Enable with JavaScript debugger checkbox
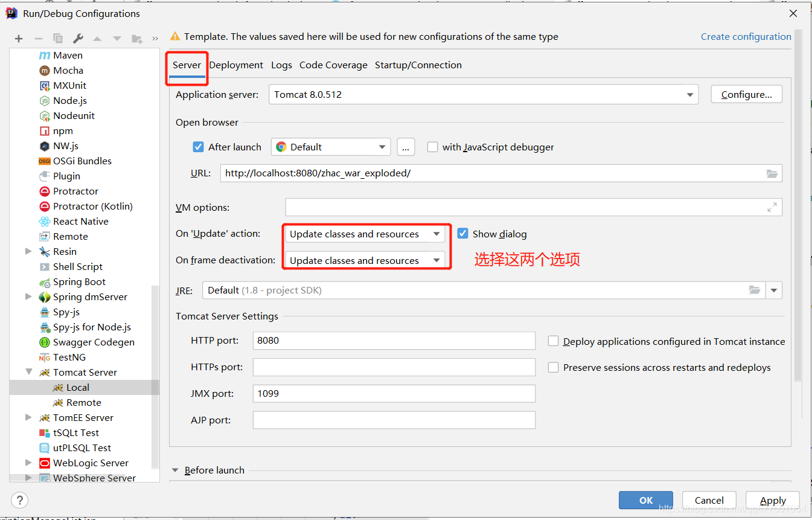Image resolution: width=812 pixels, height=520 pixels. tap(432, 147)
